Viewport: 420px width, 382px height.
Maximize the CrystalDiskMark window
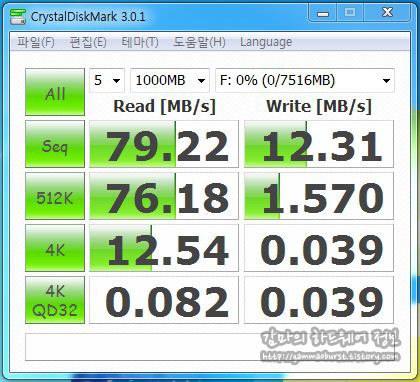click(x=350, y=13)
